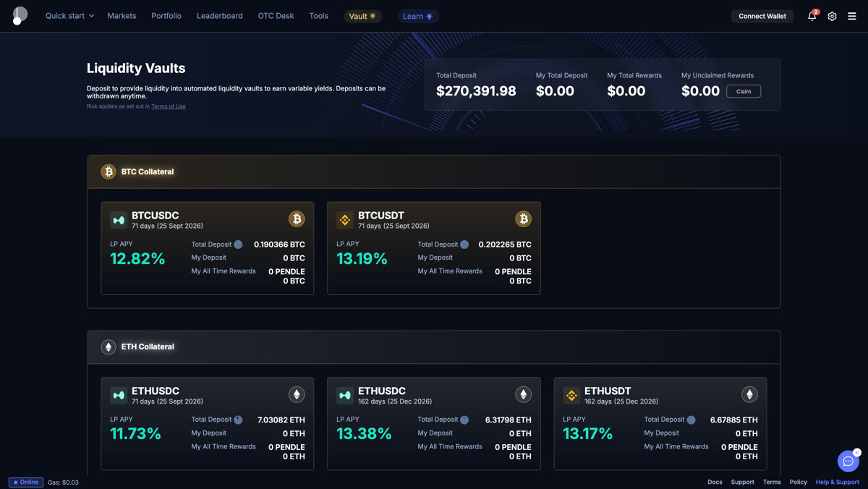Click Total Deposit pie icon on 162-day ETHUSDC

(x=464, y=420)
